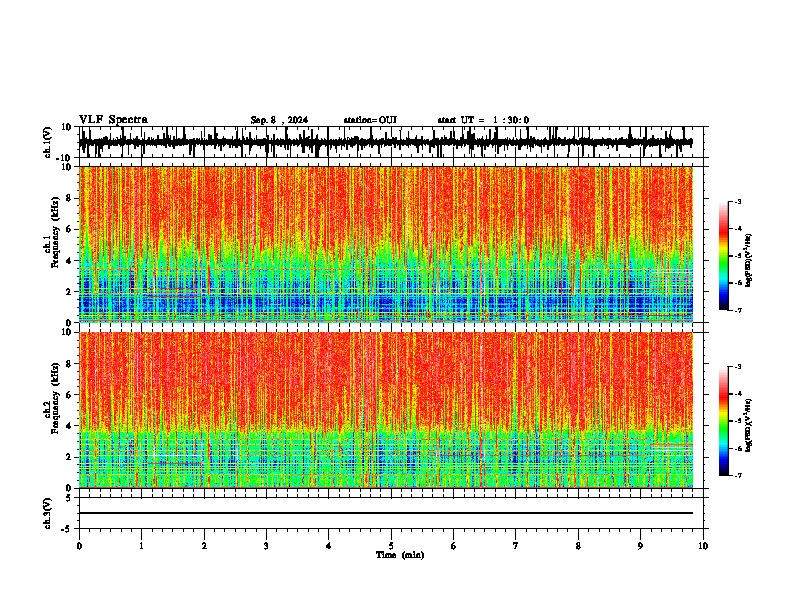
Task: Click the ch.2 spectrogram color scale bar
Action: (x=724, y=421)
